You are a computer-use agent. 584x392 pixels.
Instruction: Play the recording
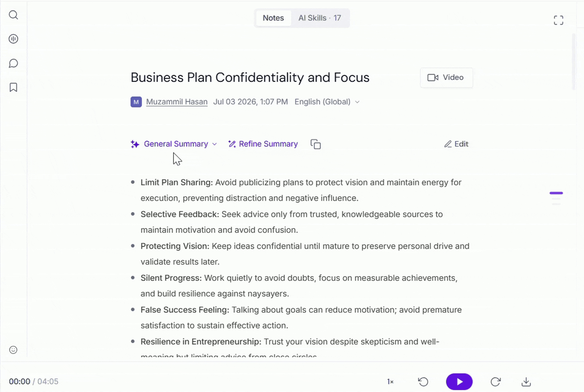(x=459, y=382)
